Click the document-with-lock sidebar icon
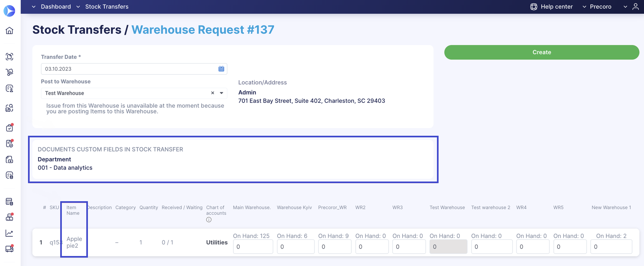 (x=10, y=160)
